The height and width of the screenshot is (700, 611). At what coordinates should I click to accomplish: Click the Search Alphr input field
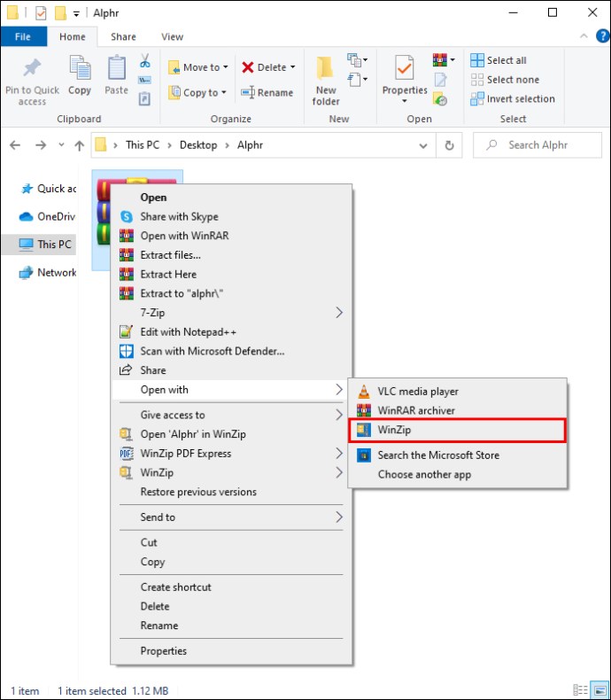[538, 145]
